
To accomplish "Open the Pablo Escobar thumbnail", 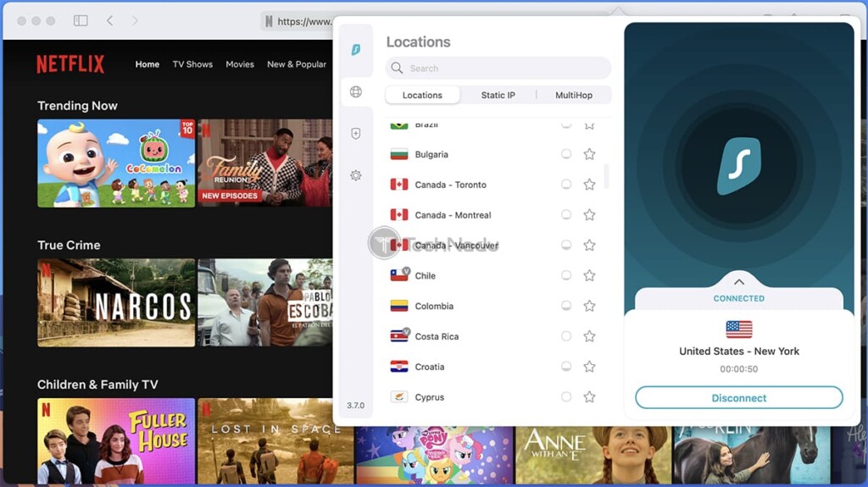I will pyautogui.click(x=265, y=302).
